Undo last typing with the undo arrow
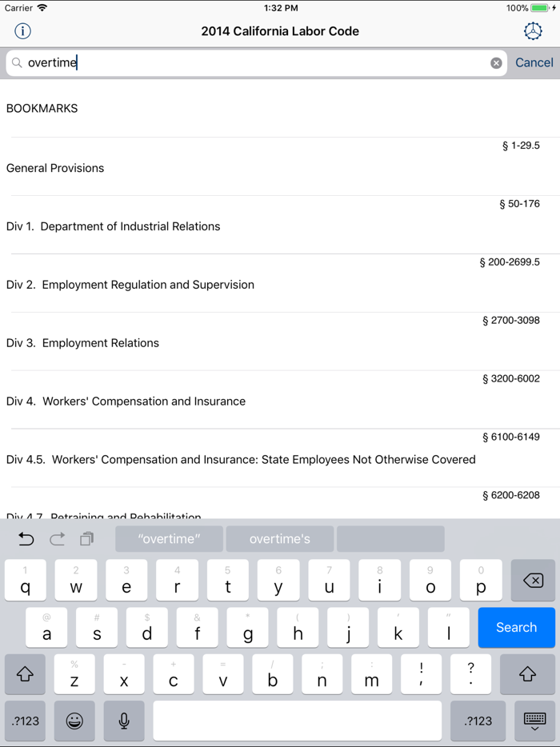The height and width of the screenshot is (747, 560). tap(26, 539)
